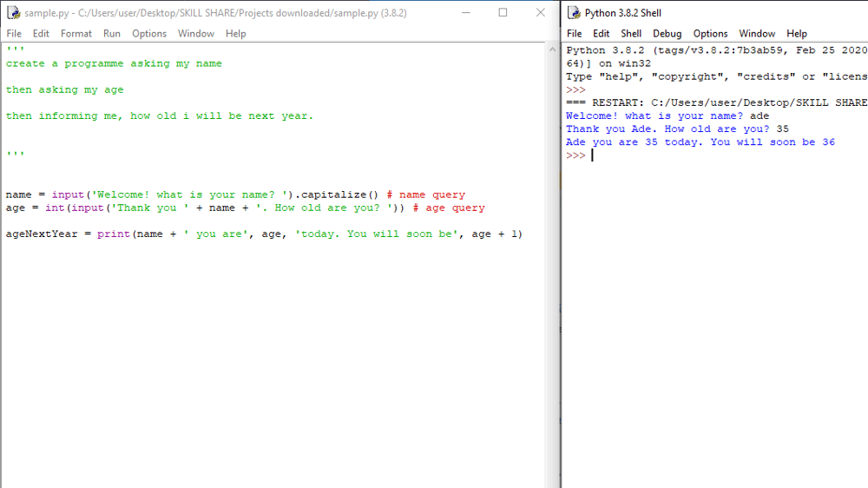The height and width of the screenshot is (488, 868).
Task: Open Format menu in sample.py editor
Action: (76, 34)
